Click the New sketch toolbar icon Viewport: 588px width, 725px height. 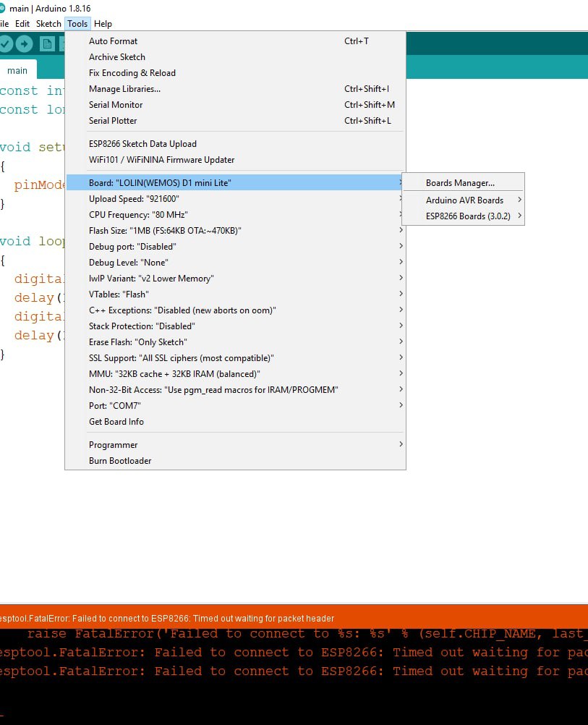47,44
